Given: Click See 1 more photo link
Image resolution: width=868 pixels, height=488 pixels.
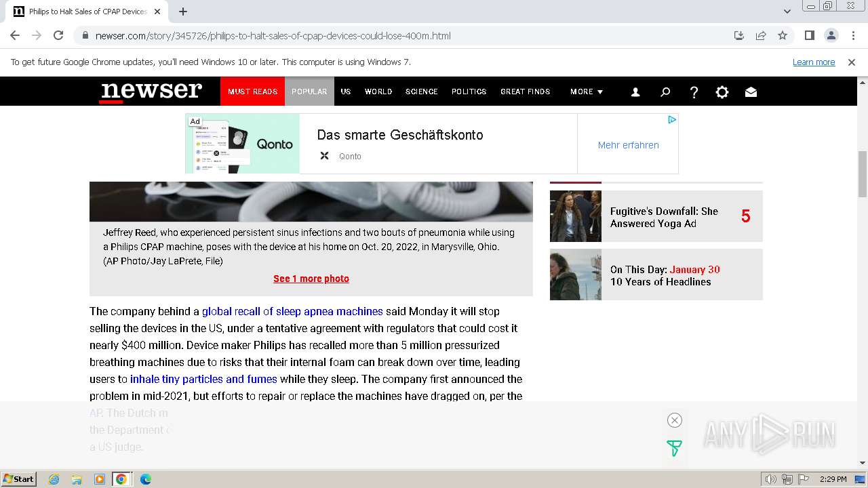Looking at the screenshot, I should (x=311, y=279).
